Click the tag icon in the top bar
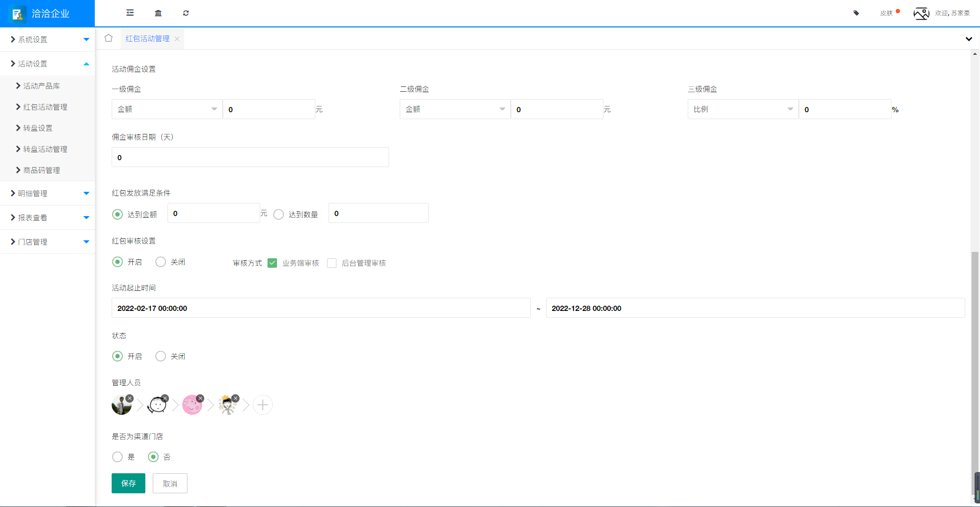Screen dimensions: 980x507 tap(856, 13)
